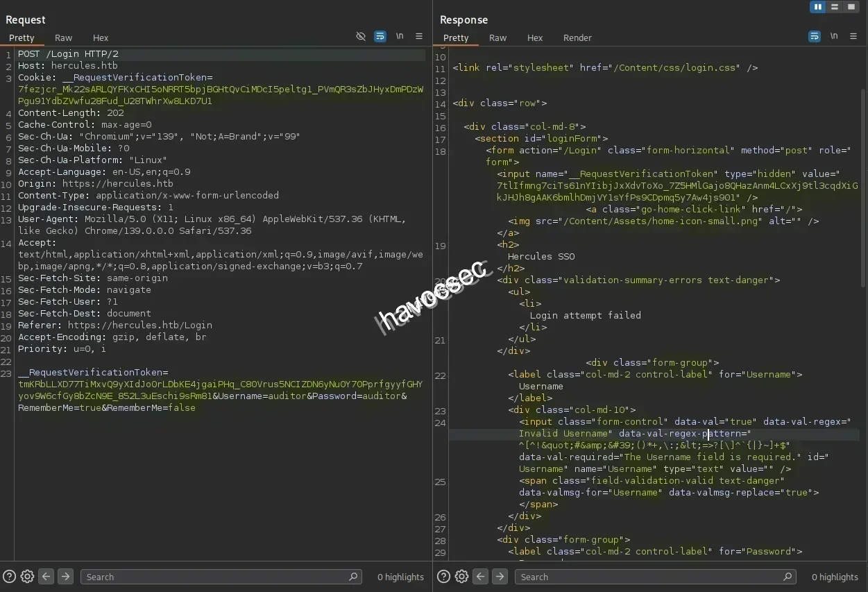Show non-printable characters \n in Response
868x592 pixels.
tap(834, 36)
